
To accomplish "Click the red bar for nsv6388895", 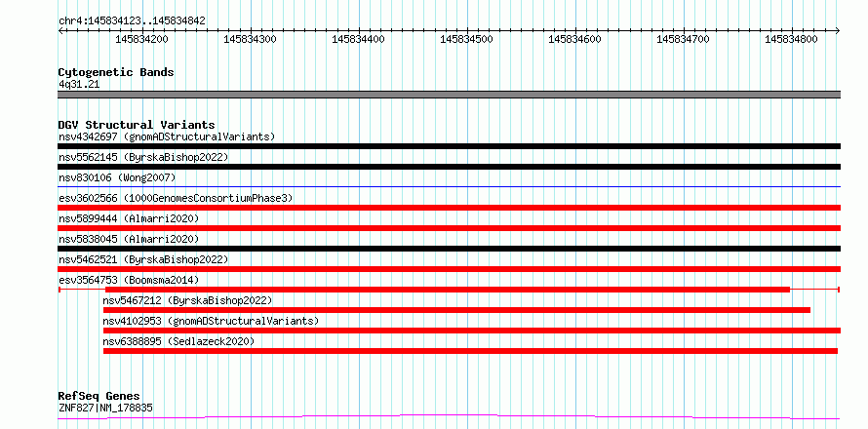I will pyautogui.click(x=470, y=351).
